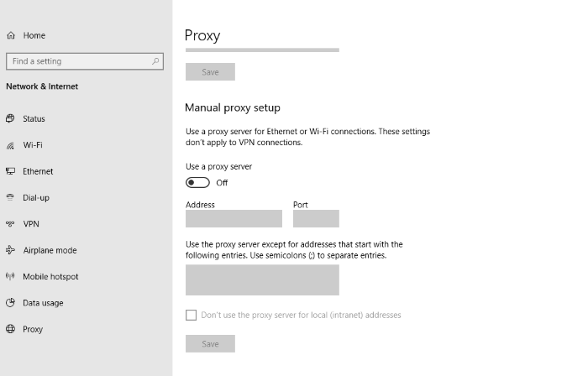Check Don't use proxy for local addresses
This screenshot has height=376, width=588.
191,316
